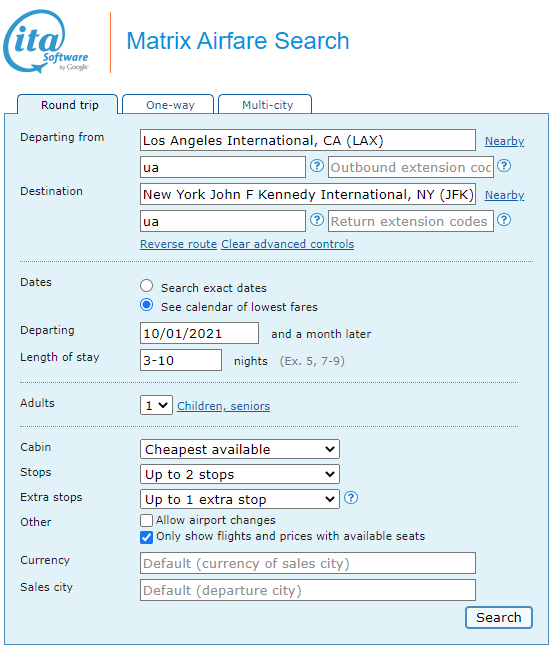The height and width of the screenshot is (656, 559).
Task: Open the Stops dropdown
Action: pyautogui.click(x=240, y=474)
